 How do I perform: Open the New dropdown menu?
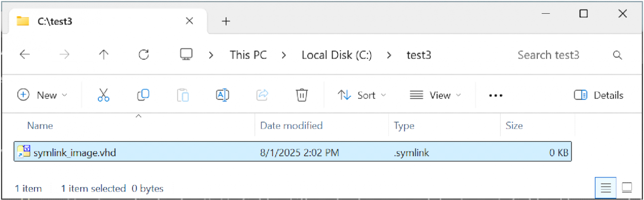pos(42,95)
